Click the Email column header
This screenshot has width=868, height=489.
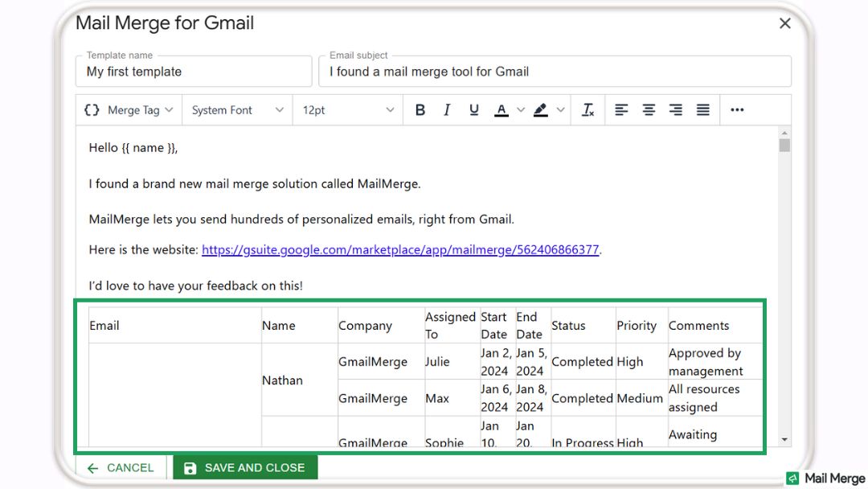pos(175,326)
